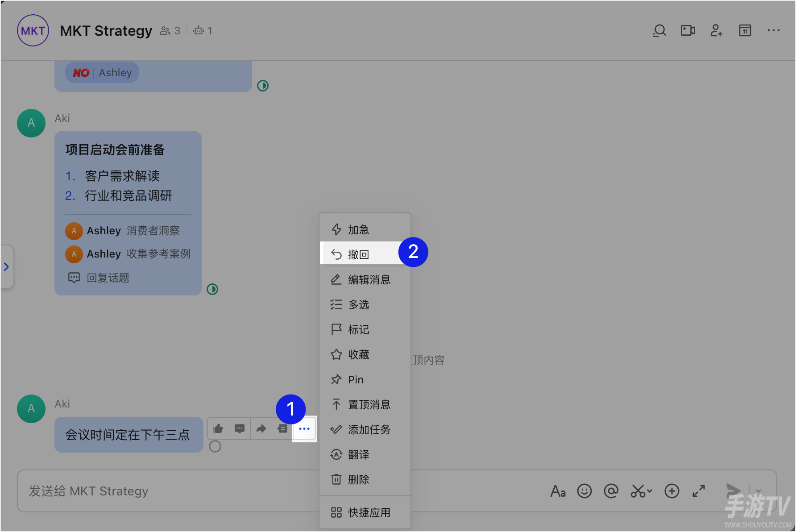Image resolution: width=796 pixels, height=532 pixels.
Task: Open the screenshot tool dropdown arrow
Action: click(650, 491)
